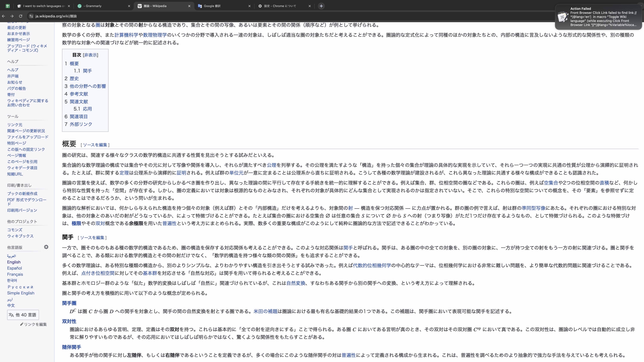644x362 pixels.
Task: Hide the table of contents via 非表示
Action: click(x=91, y=55)
